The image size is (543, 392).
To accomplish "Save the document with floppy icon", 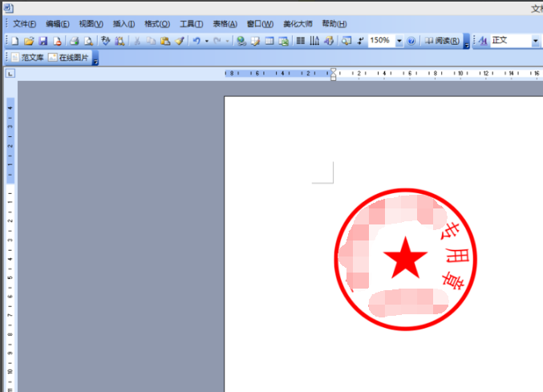I will click(x=43, y=41).
